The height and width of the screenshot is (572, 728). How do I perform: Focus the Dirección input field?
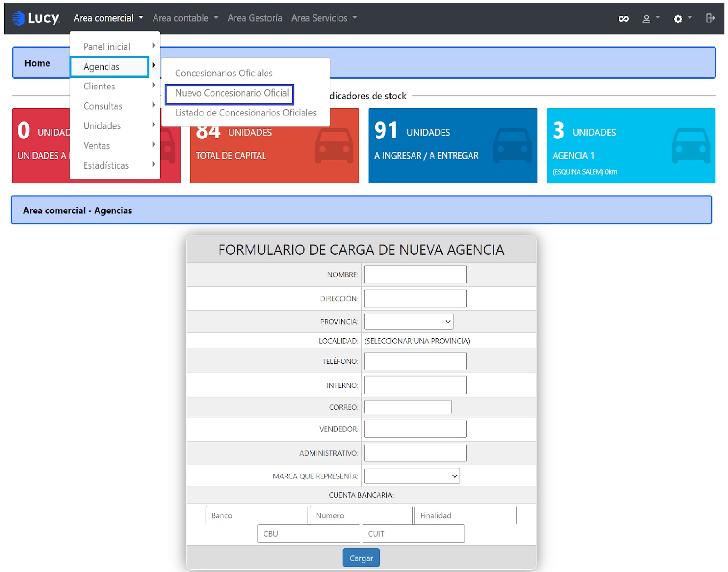click(x=415, y=299)
